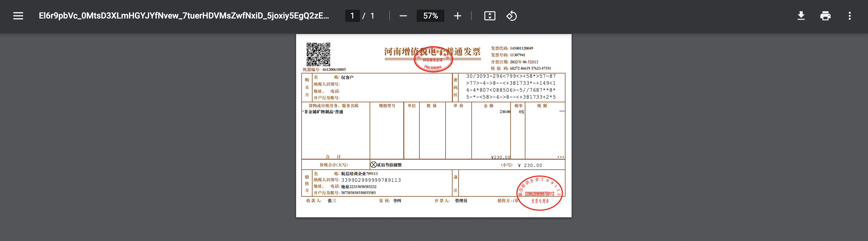Click seller name 航信培训企业789113
The height and width of the screenshot is (241, 868).
tap(359, 174)
